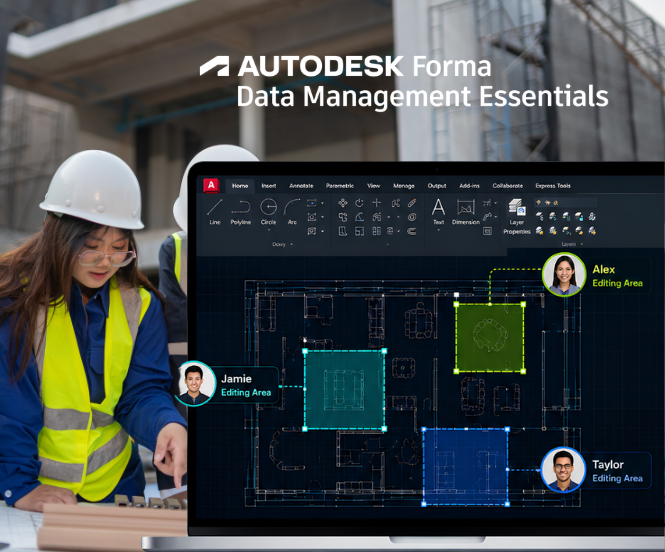
Task: Click the Erase tool pencil-eraser icon
Action: point(412,203)
